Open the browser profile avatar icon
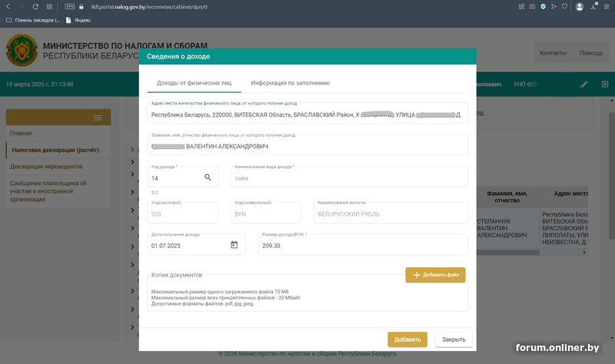 click(x=580, y=7)
